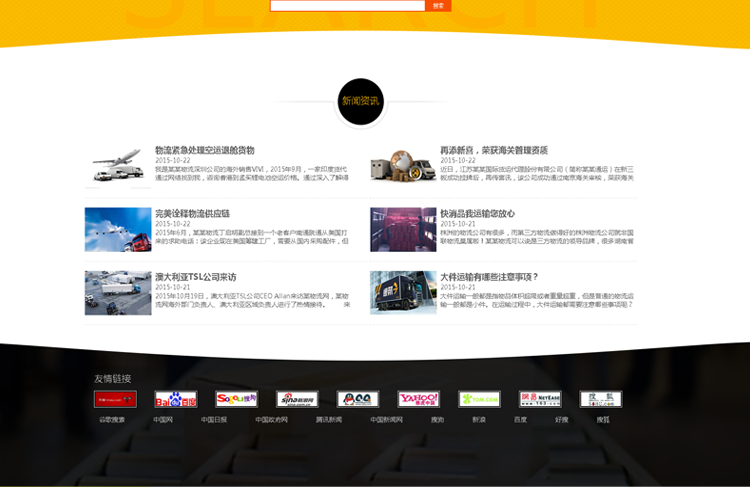The height and width of the screenshot is (487, 750).
Task: Open the TOM.com logo link
Action: click(479, 399)
